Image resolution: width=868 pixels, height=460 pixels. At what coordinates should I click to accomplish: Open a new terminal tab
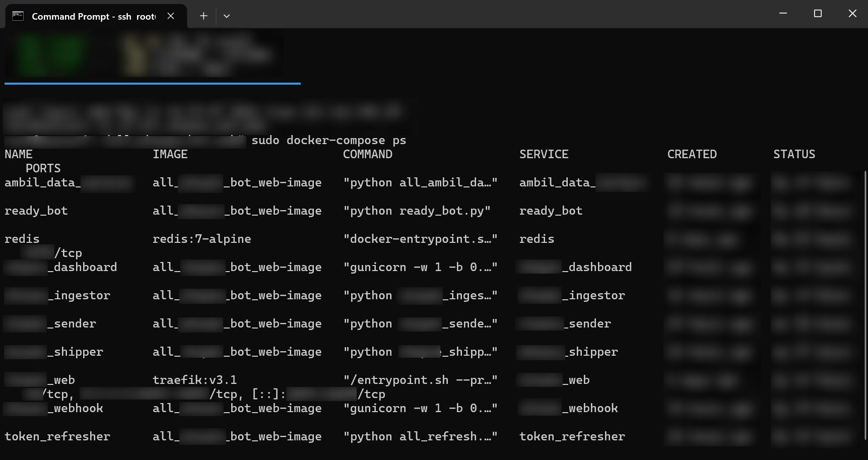click(204, 16)
